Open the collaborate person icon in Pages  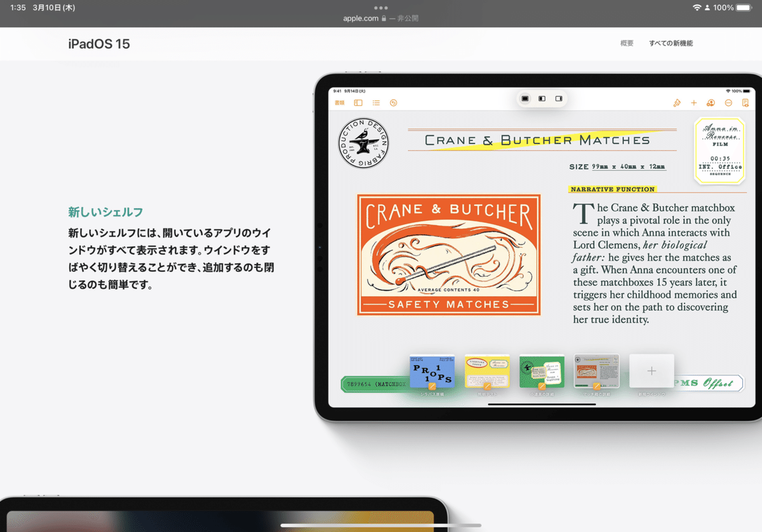click(711, 103)
